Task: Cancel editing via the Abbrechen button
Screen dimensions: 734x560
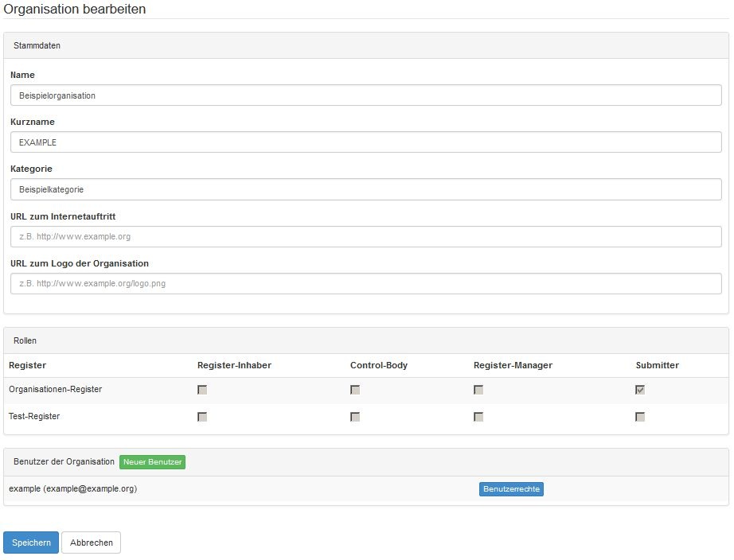Action: pyautogui.click(x=91, y=542)
